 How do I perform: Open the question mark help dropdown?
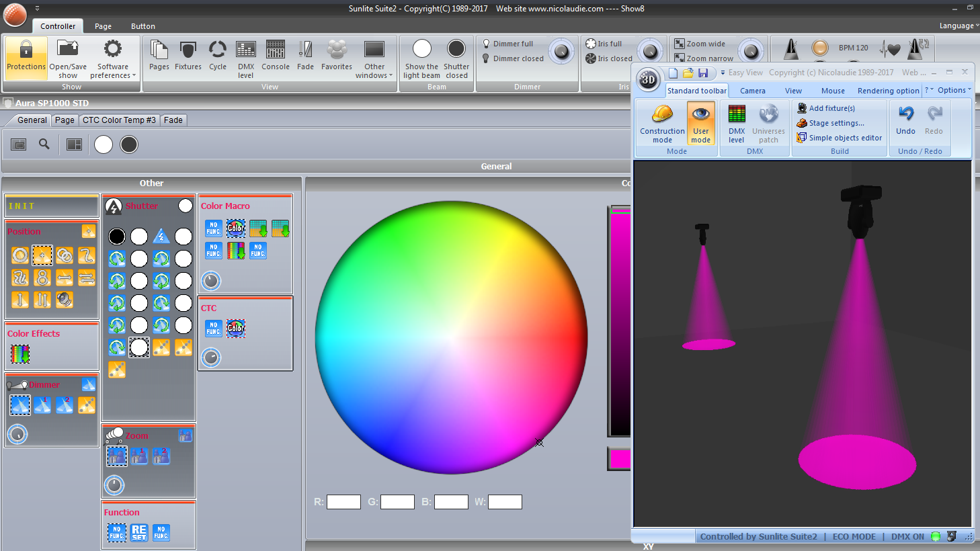pyautogui.click(x=929, y=90)
